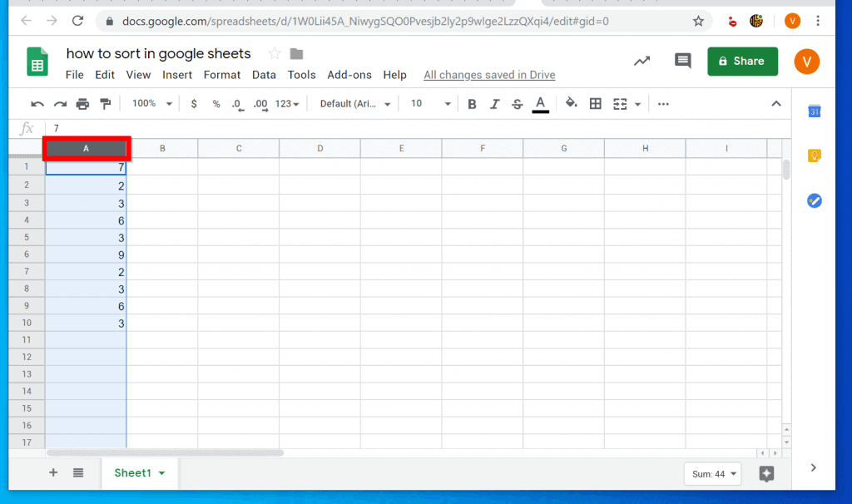Open the fill color bucket
The height and width of the screenshot is (504, 852).
tap(571, 103)
